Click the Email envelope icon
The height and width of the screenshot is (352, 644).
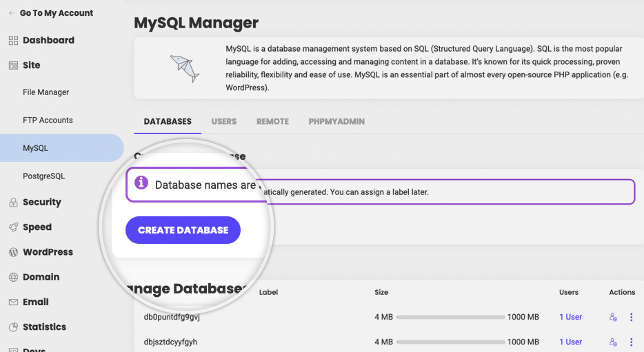click(13, 302)
